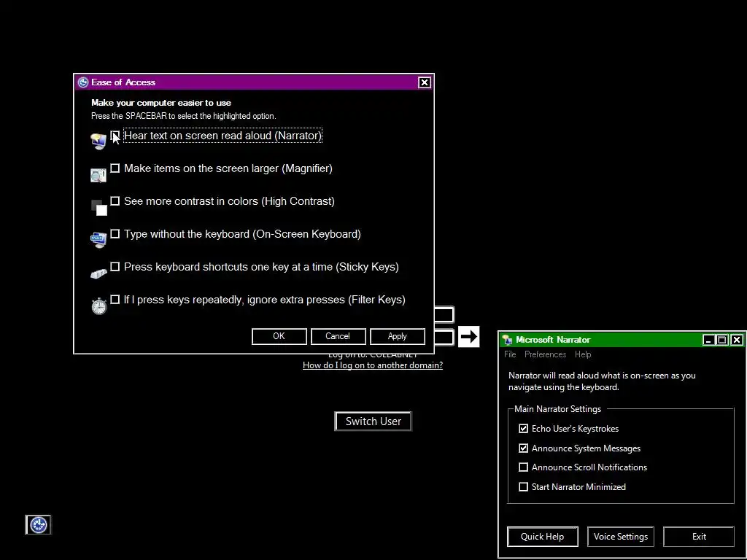Enable Announce Scroll Notifications
This screenshot has width=747, height=560.
click(523, 467)
